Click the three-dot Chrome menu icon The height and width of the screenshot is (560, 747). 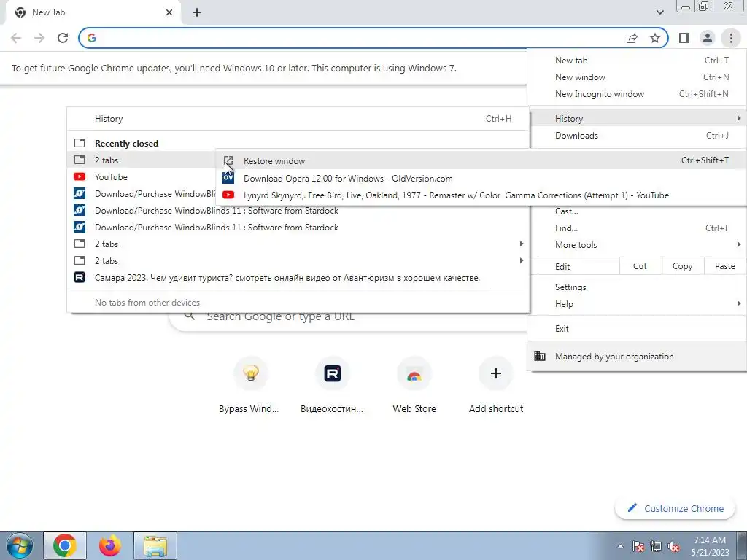[731, 38]
